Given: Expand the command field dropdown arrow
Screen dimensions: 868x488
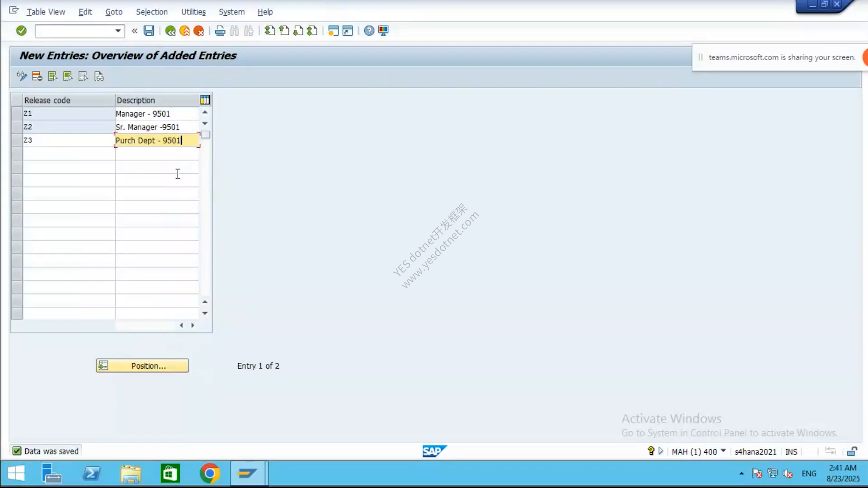Looking at the screenshot, I should [x=118, y=31].
